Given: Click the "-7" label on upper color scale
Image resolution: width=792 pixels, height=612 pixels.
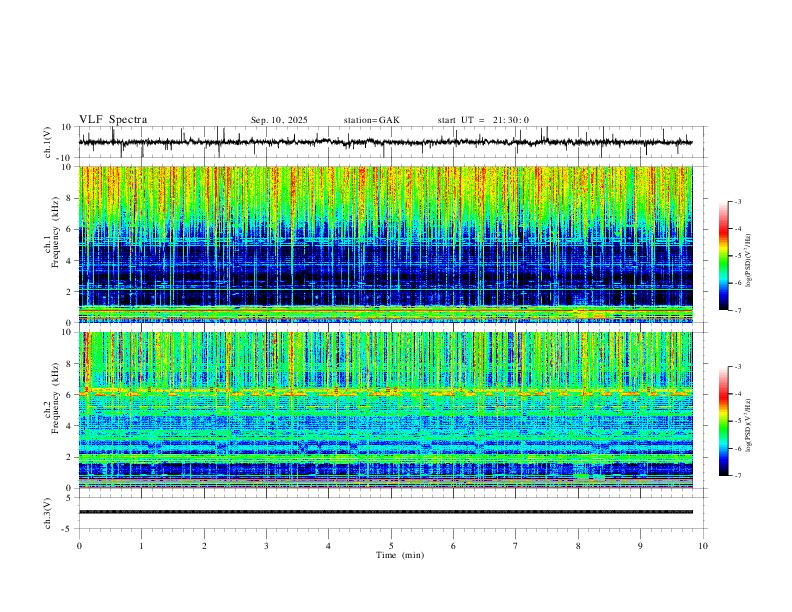Looking at the screenshot, I should (737, 310).
